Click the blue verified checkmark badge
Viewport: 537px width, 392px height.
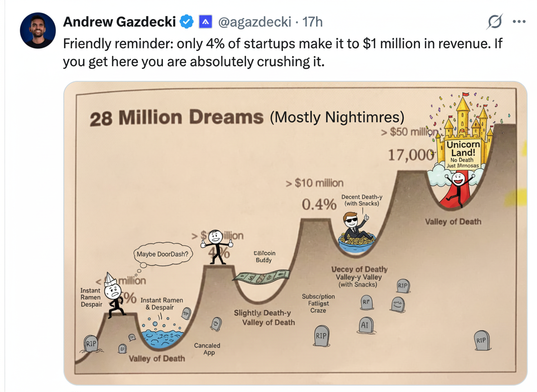click(187, 21)
